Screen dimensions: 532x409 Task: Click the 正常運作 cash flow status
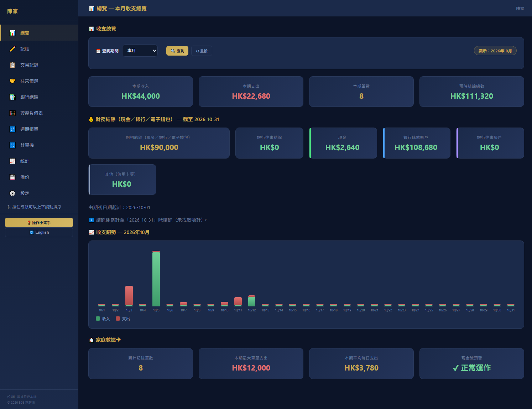click(x=472, y=368)
